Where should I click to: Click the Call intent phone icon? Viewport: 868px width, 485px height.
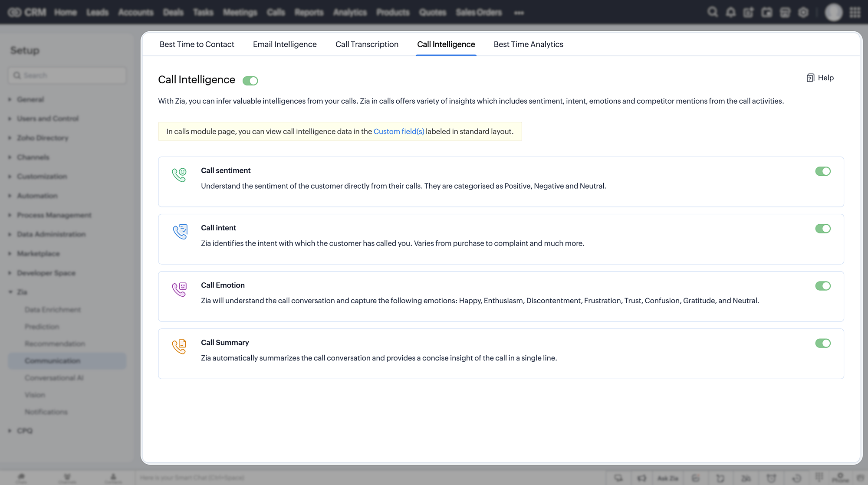click(180, 232)
